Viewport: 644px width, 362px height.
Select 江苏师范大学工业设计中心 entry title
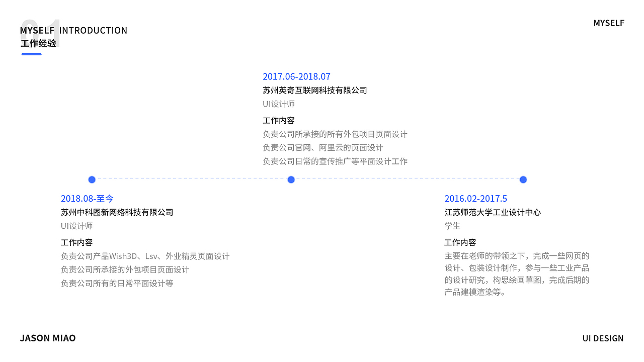[492, 212]
